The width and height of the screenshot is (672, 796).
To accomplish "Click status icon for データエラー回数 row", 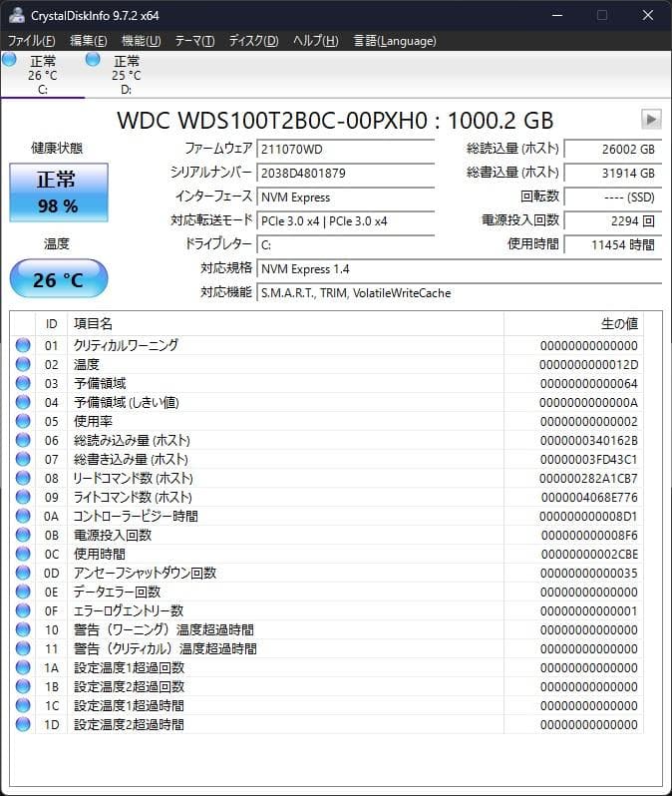I will click(x=23, y=592).
